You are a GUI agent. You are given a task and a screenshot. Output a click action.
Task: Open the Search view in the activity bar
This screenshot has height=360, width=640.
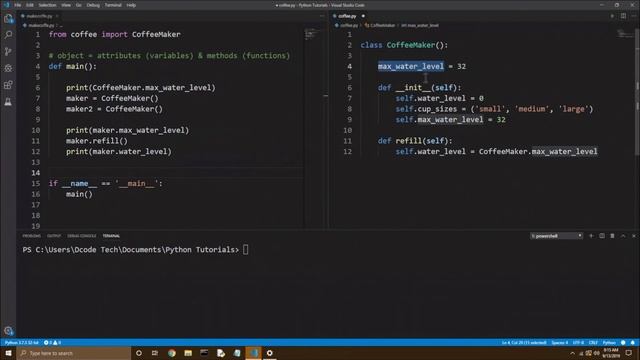[8, 35]
